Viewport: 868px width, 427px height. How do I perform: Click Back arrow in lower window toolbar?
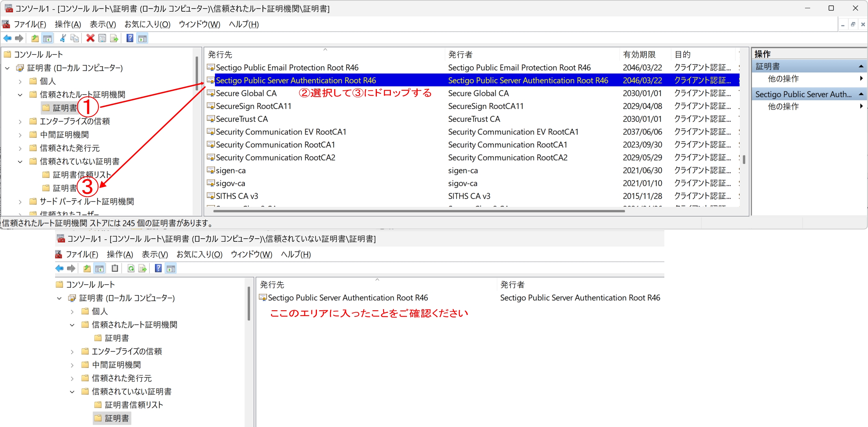coord(60,268)
